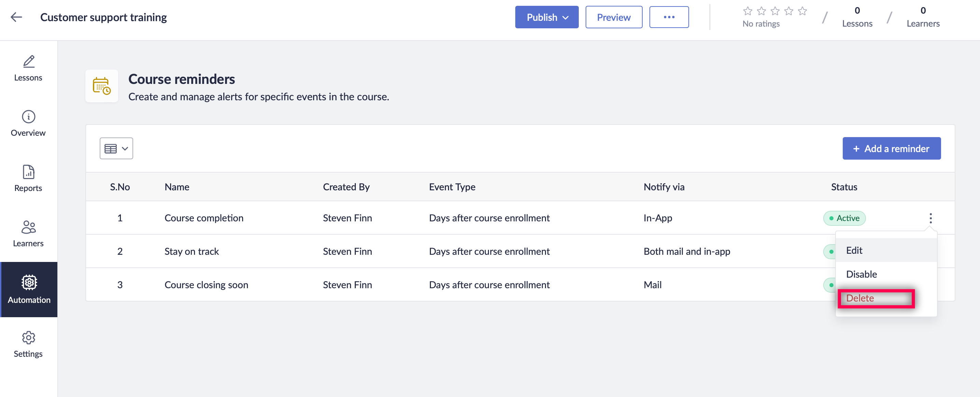The image size is (980, 397).
Task: Select the Course closing soon reminder name
Action: 206,285
